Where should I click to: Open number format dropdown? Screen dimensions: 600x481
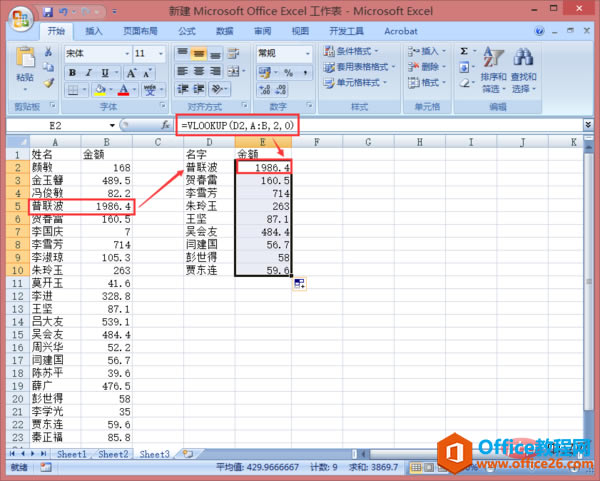coord(308,53)
